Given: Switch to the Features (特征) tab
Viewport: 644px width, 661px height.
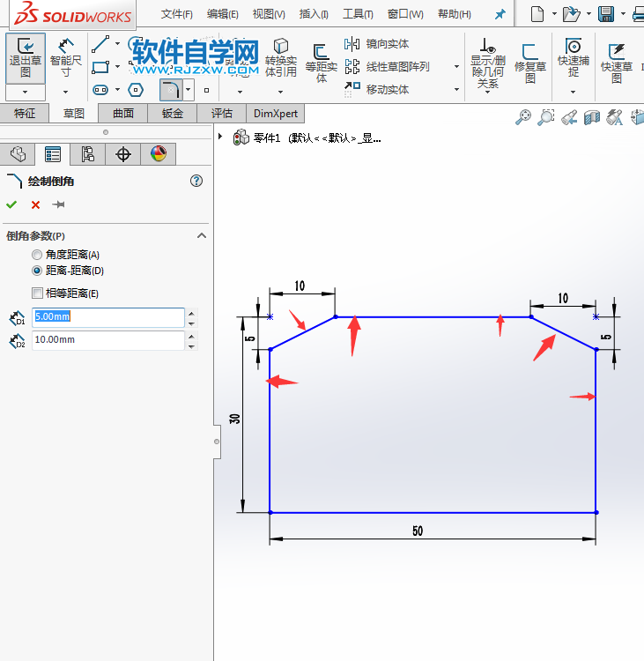Looking at the screenshot, I should pyautogui.click(x=25, y=114).
